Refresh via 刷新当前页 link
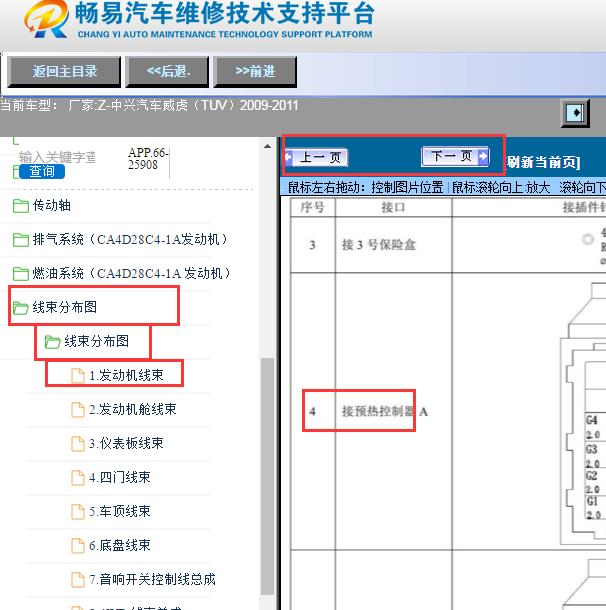This screenshot has height=610, width=606. coord(544,162)
